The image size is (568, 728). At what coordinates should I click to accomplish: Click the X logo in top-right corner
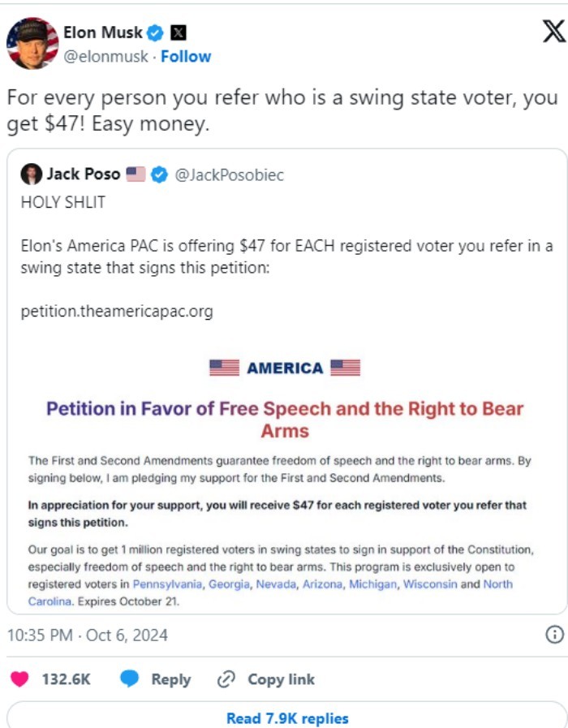pyautogui.click(x=553, y=31)
